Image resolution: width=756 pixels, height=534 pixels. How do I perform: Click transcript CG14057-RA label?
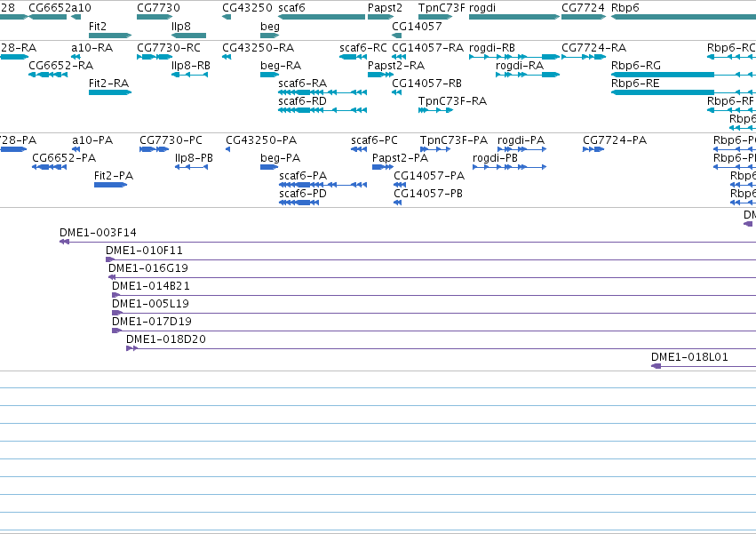pos(427,48)
